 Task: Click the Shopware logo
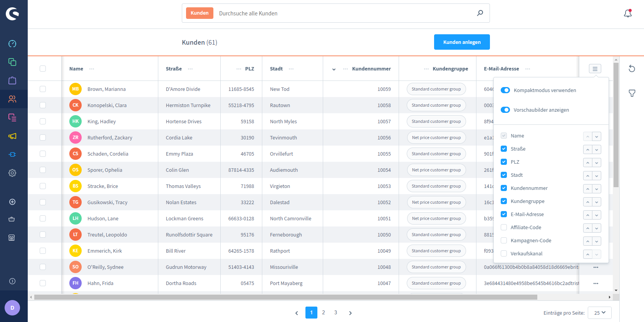12,14
